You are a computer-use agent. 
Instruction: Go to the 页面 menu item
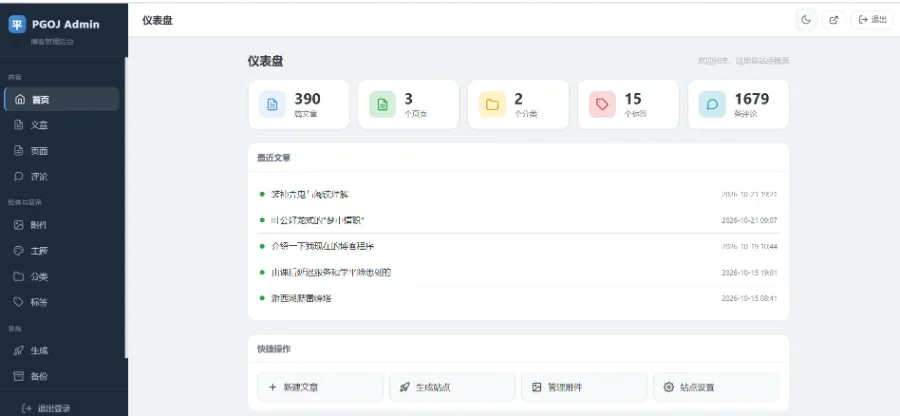[61, 150]
